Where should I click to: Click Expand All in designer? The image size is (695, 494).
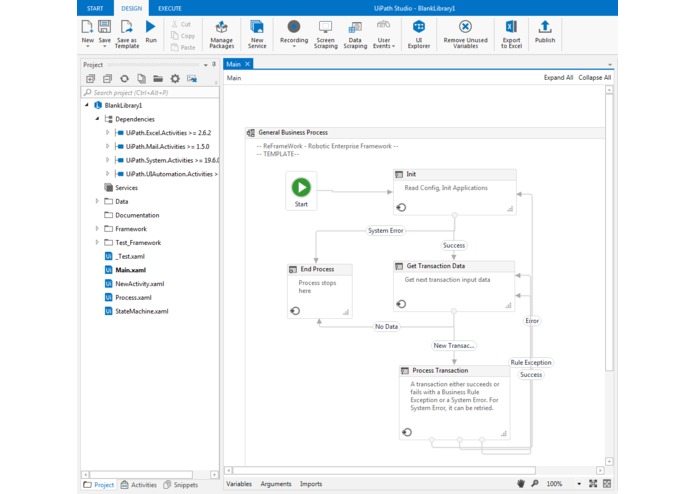tap(558, 78)
